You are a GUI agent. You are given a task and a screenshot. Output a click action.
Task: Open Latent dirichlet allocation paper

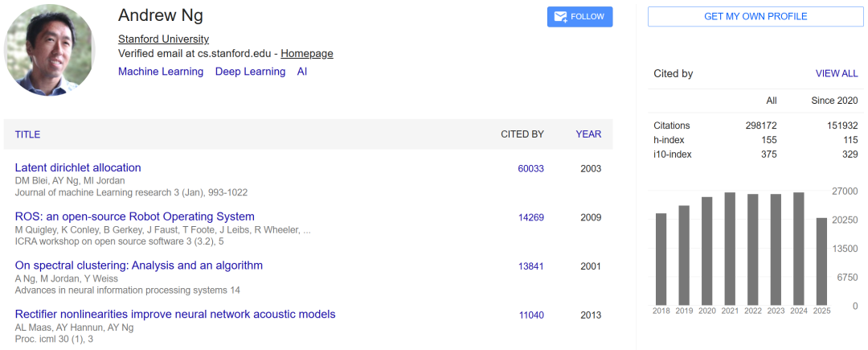pos(78,167)
